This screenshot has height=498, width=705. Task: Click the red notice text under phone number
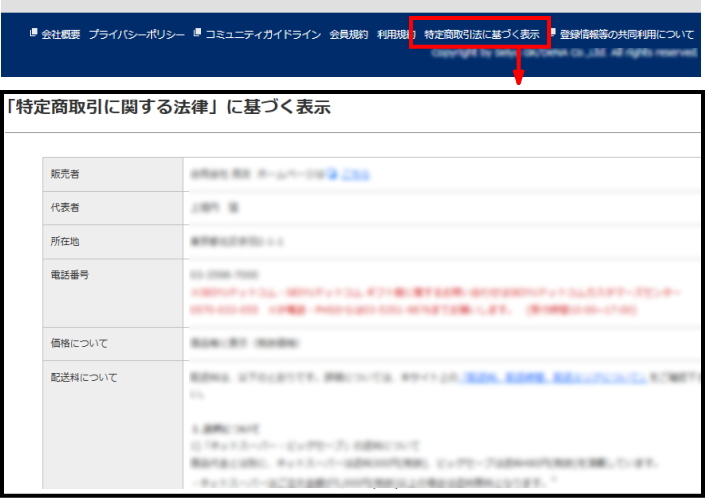pyautogui.click(x=435, y=301)
